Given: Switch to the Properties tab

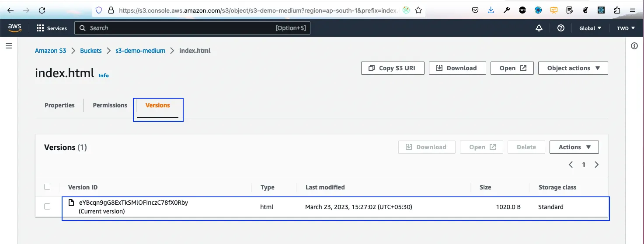Looking at the screenshot, I should point(59,105).
